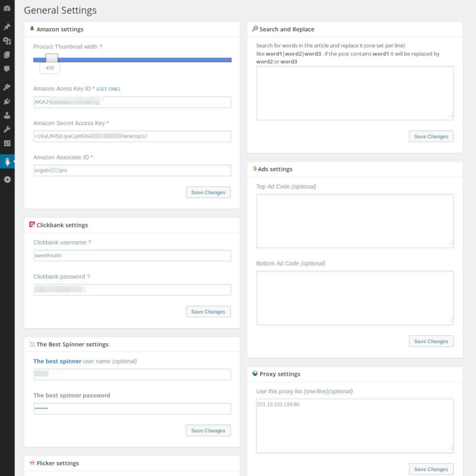
Task: Save Changes under Search and Replace
Action: 431,136
